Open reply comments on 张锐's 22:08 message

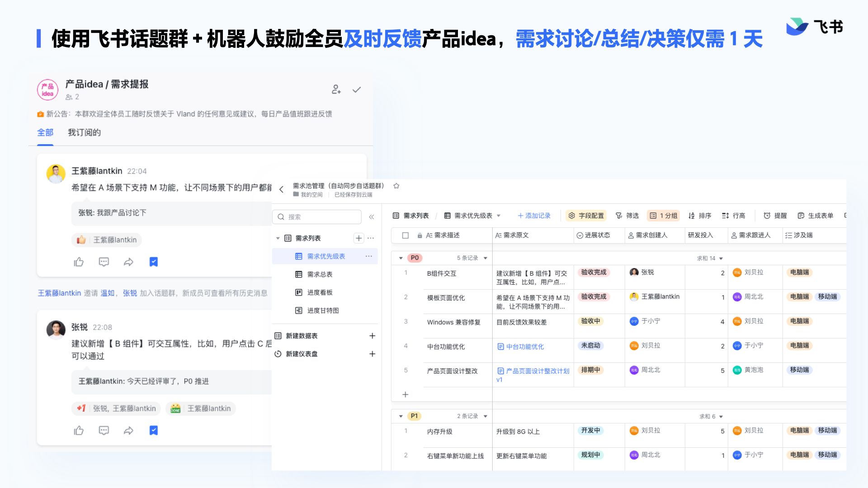[x=104, y=431]
